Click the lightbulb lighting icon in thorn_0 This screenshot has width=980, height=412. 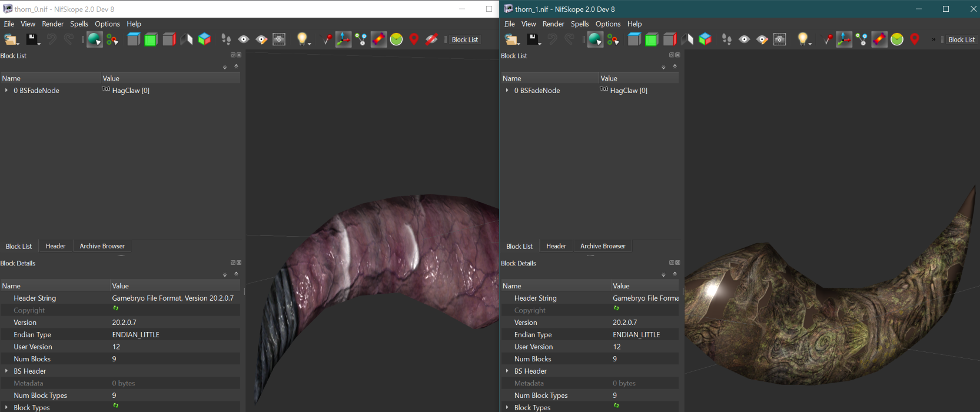pyautogui.click(x=301, y=39)
